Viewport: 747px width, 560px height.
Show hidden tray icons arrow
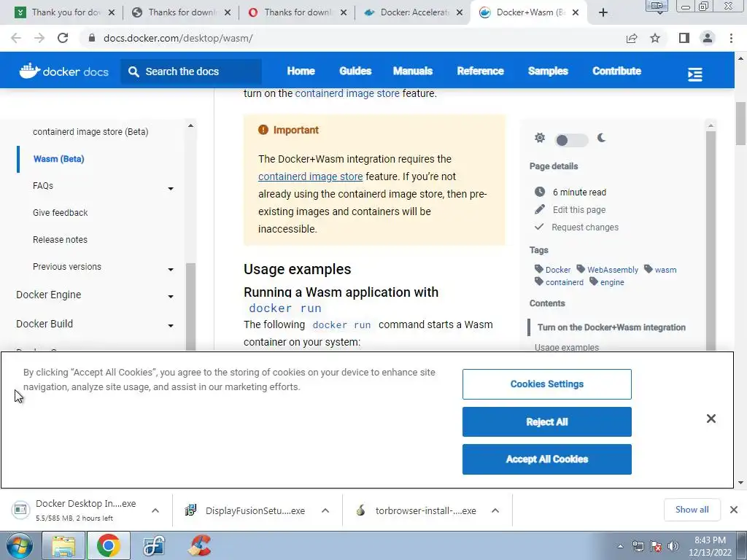coord(620,546)
